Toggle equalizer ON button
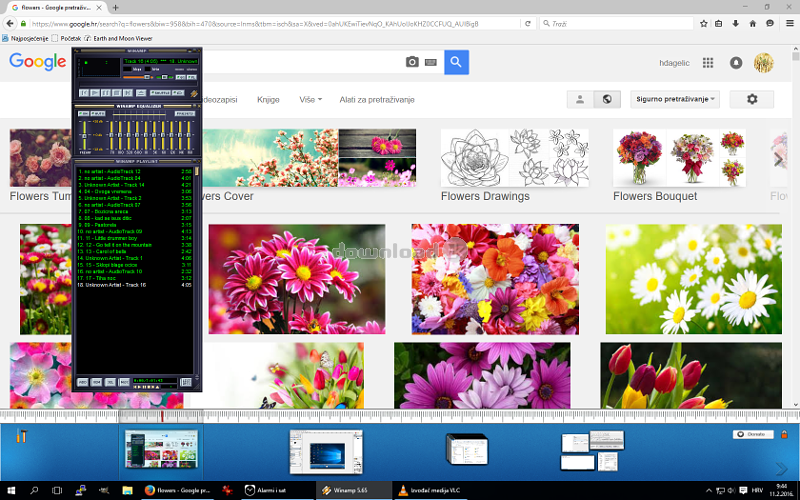Screen dimensions: 800x500 [x=84, y=114]
